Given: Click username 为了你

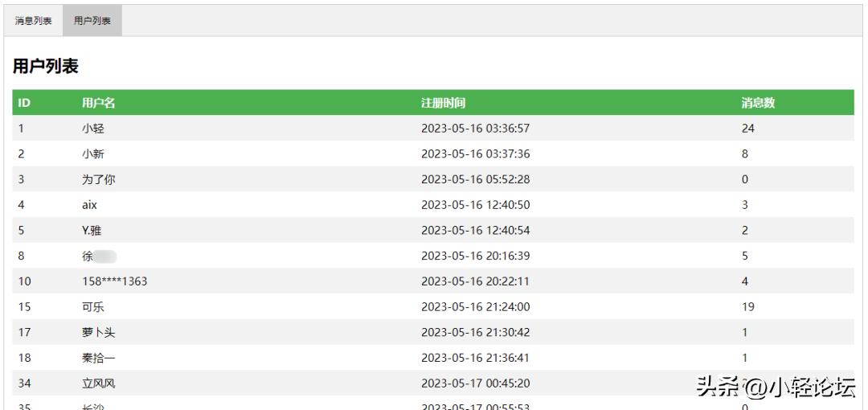Looking at the screenshot, I should [99, 179].
